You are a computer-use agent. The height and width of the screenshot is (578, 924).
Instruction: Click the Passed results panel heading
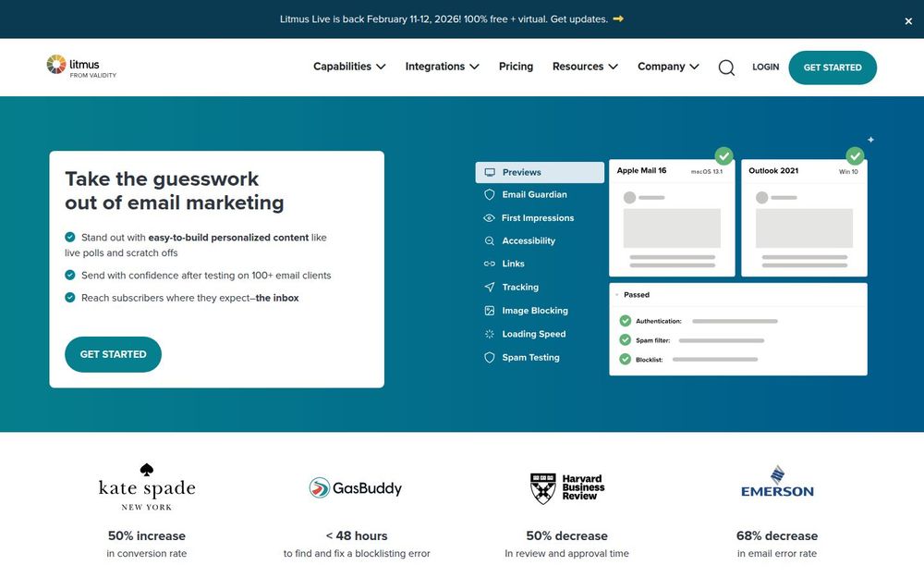[637, 295]
